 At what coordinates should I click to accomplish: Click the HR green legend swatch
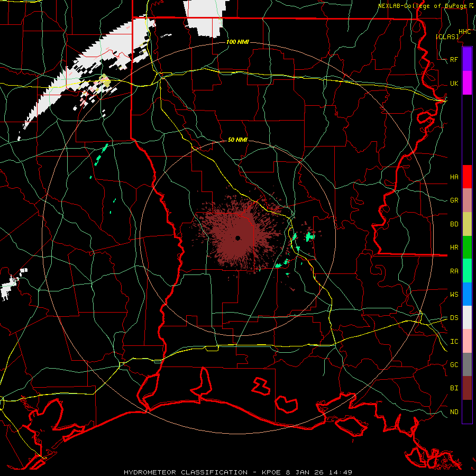click(x=467, y=247)
